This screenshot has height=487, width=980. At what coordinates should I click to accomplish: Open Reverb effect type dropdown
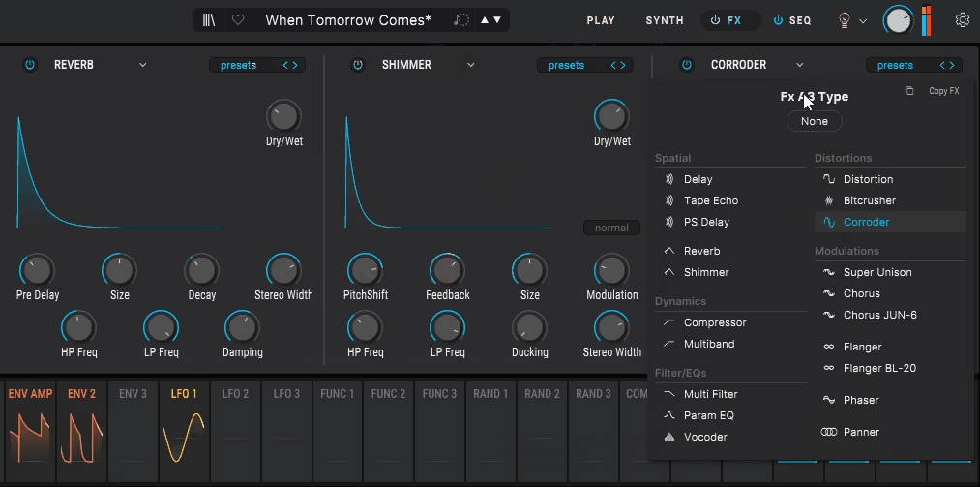[142, 65]
